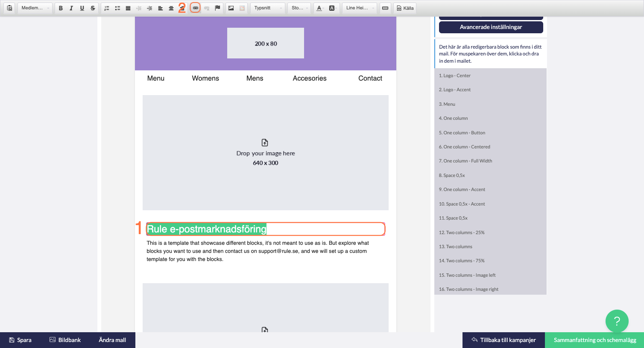This screenshot has width=644, height=348.
Task: Click Sammanfattning och schemalägg
Action: pyautogui.click(x=594, y=340)
